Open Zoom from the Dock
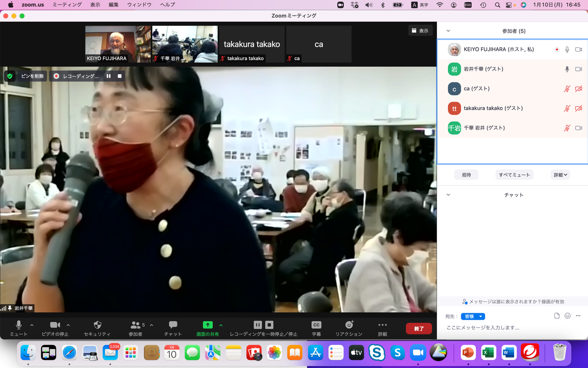Viewport: 588px width, 368px height. (x=418, y=353)
